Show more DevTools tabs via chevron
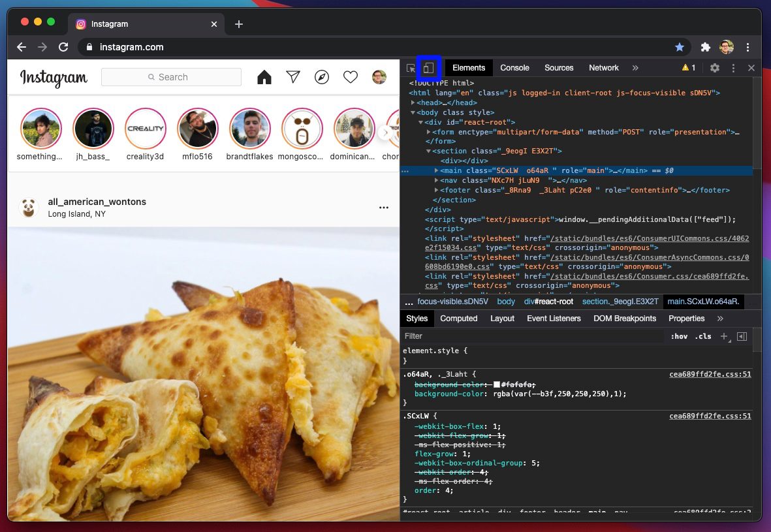Viewport: 771px width, 532px height. click(x=635, y=68)
